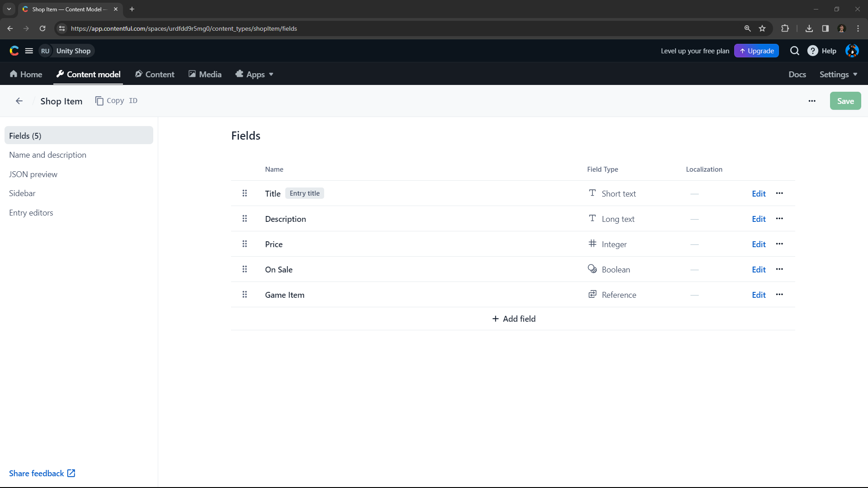The height and width of the screenshot is (488, 868).
Task: Click the purple Upgrade button
Action: click(756, 51)
